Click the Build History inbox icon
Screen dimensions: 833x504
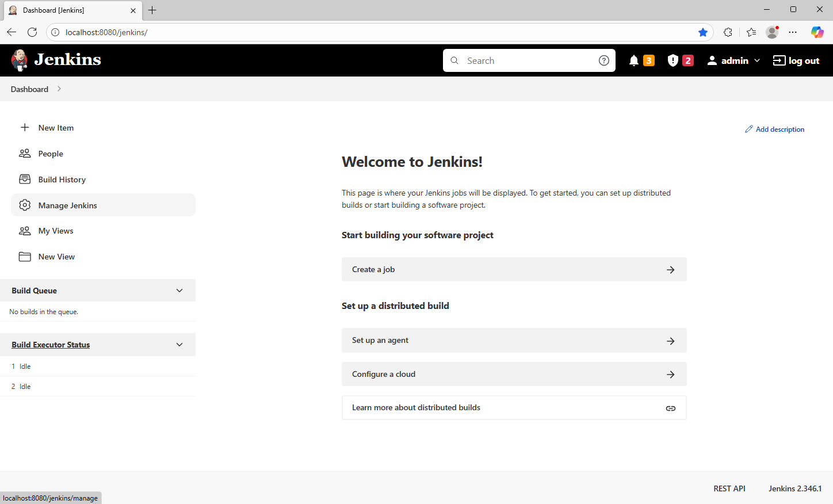(x=25, y=180)
